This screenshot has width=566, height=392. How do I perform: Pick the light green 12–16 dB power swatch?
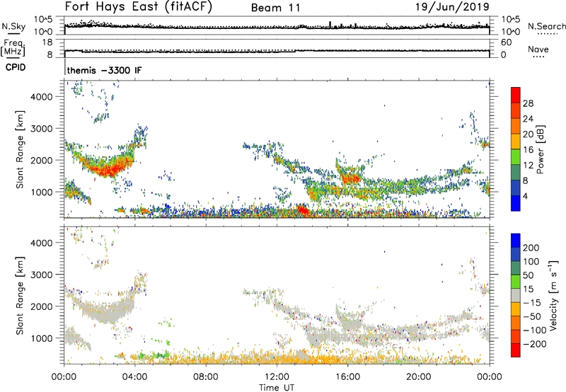(x=516, y=157)
